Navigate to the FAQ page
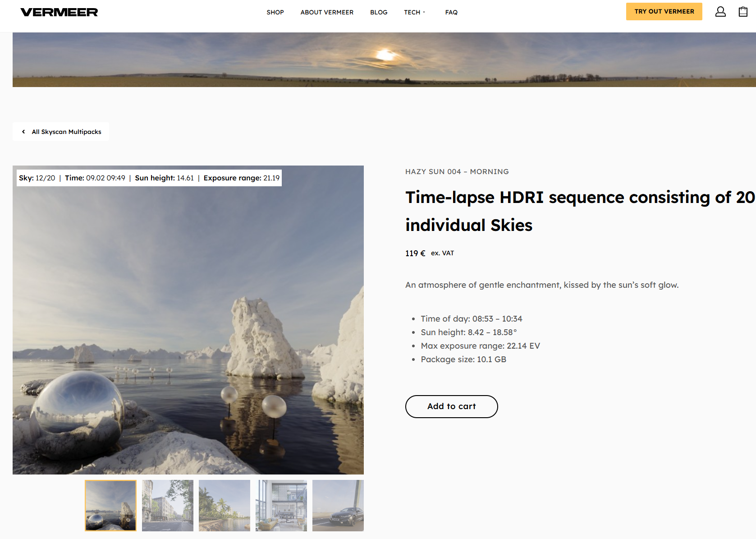The image size is (756, 539). pyautogui.click(x=451, y=12)
